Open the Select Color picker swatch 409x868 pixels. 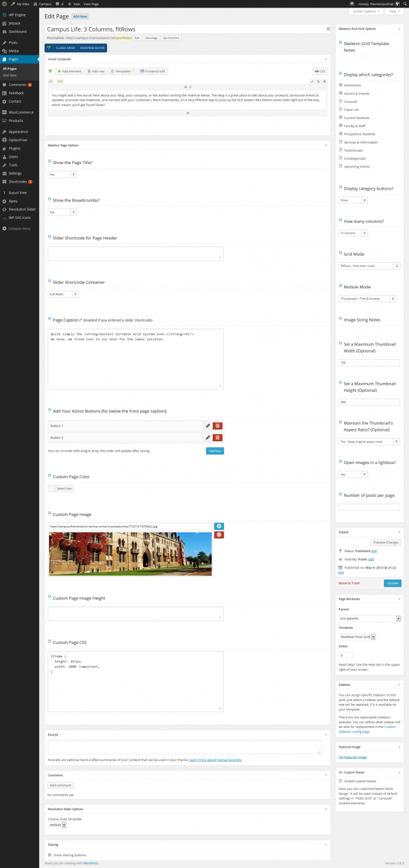tap(61, 489)
